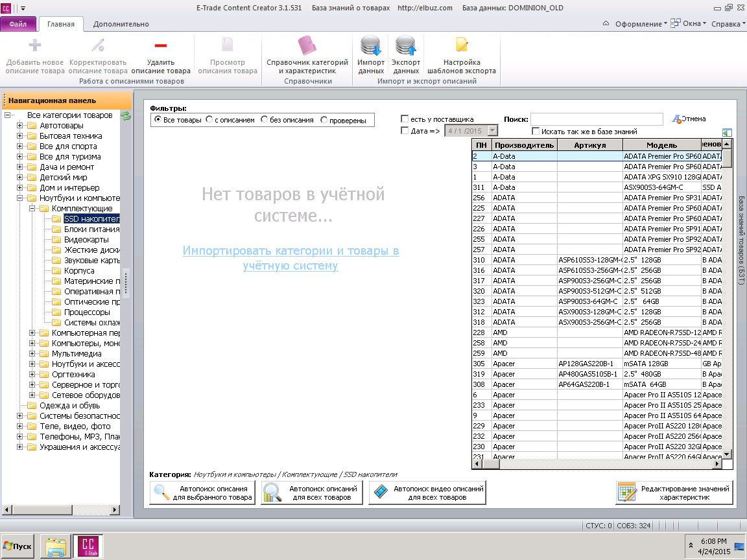Click the autosearch descriptions for all products icon

coord(272,493)
